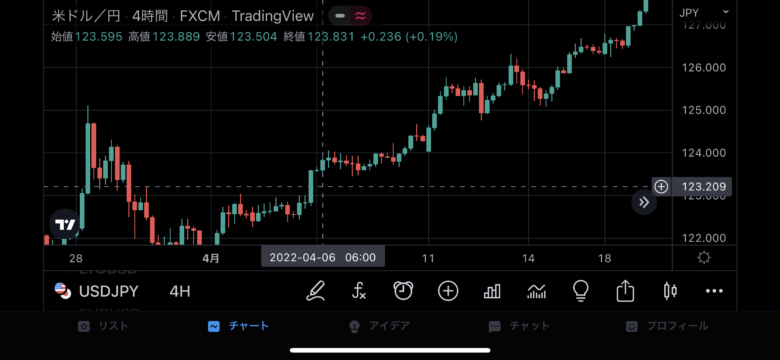Open the fx indicators menu
This screenshot has width=780, height=360.
point(359,291)
